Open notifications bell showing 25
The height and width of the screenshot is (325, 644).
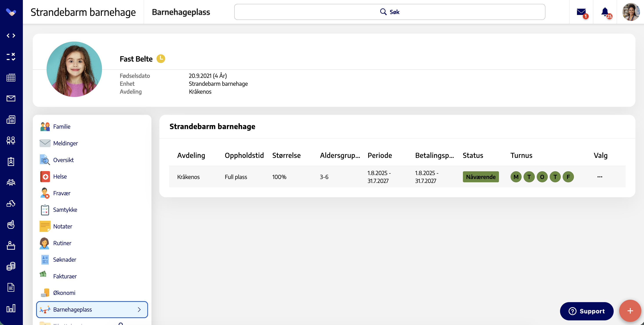[x=606, y=12]
